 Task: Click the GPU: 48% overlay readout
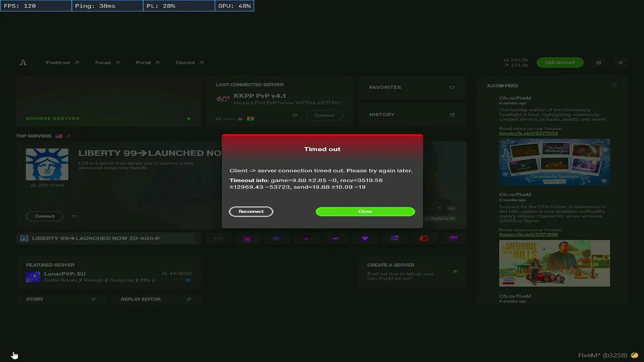click(x=234, y=6)
